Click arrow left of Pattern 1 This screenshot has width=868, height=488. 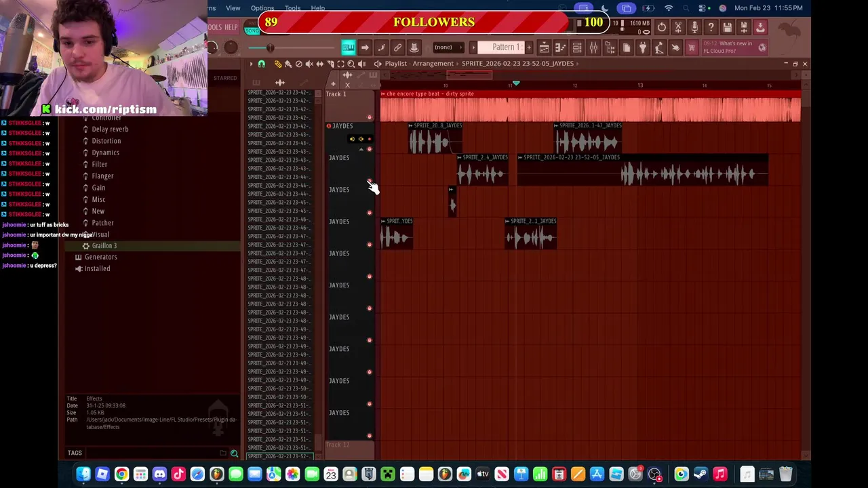(x=474, y=47)
